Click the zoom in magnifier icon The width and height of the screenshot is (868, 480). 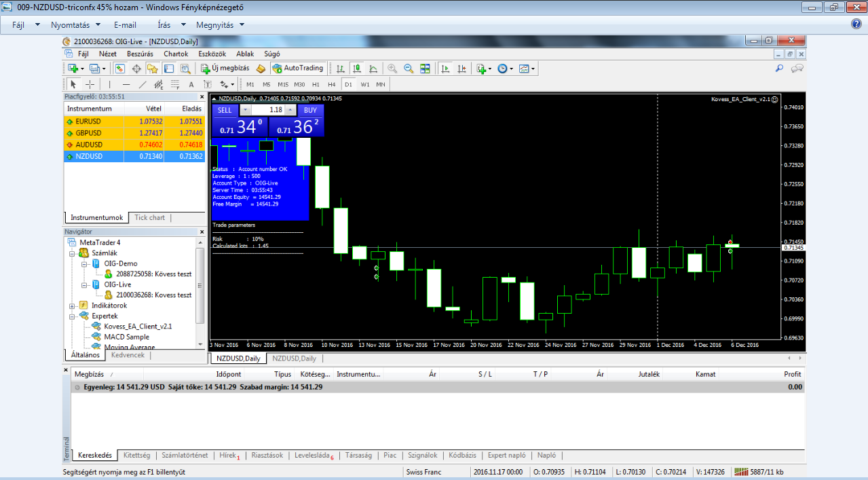click(x=392, y=69)
